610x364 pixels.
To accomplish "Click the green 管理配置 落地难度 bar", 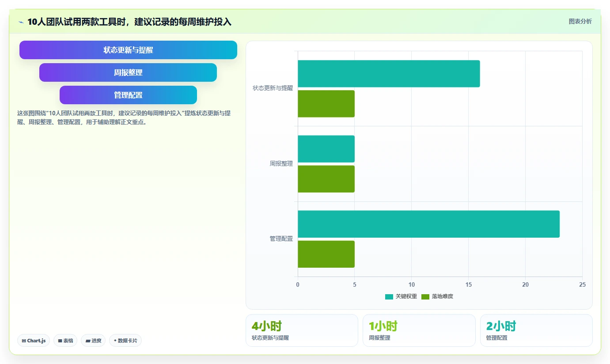I will pos(326,254).
